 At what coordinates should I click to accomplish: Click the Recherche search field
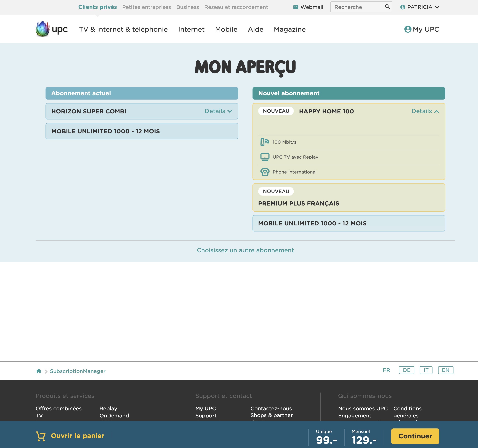(357, 7)
